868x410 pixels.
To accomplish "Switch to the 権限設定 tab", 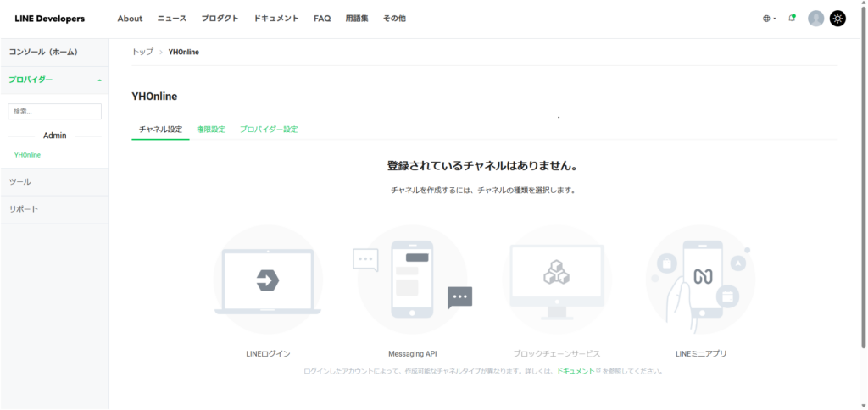I will (211, 130).
